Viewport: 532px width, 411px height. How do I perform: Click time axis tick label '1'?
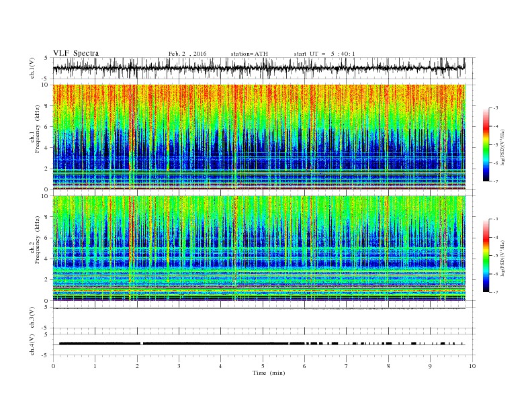(x=95, y=366)
